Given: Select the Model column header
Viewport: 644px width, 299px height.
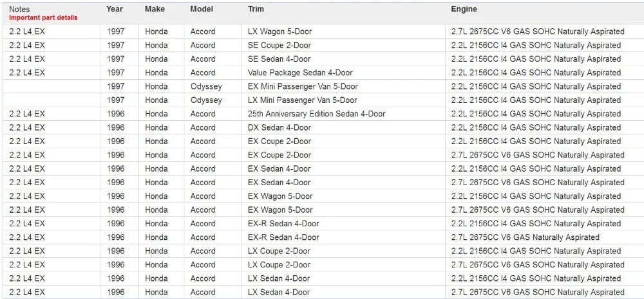Looking at the screenshot, I should pyautogui.click(x=202, y=9).
